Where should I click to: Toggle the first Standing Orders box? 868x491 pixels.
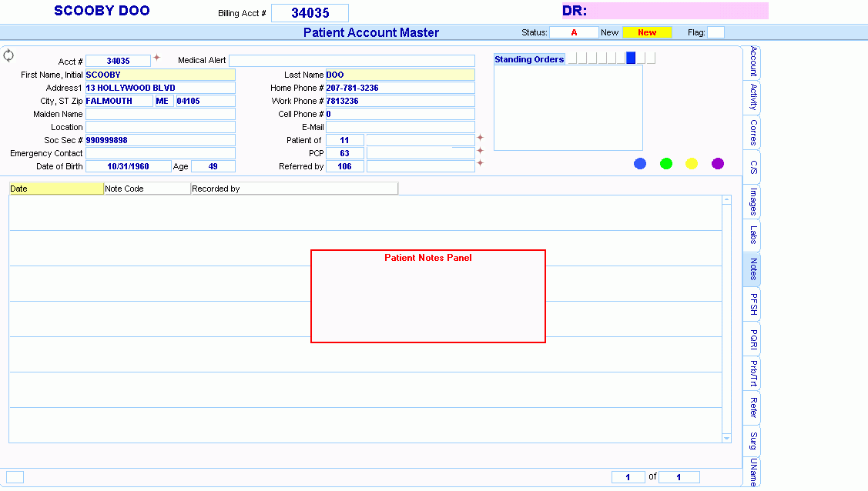(571, 58)
